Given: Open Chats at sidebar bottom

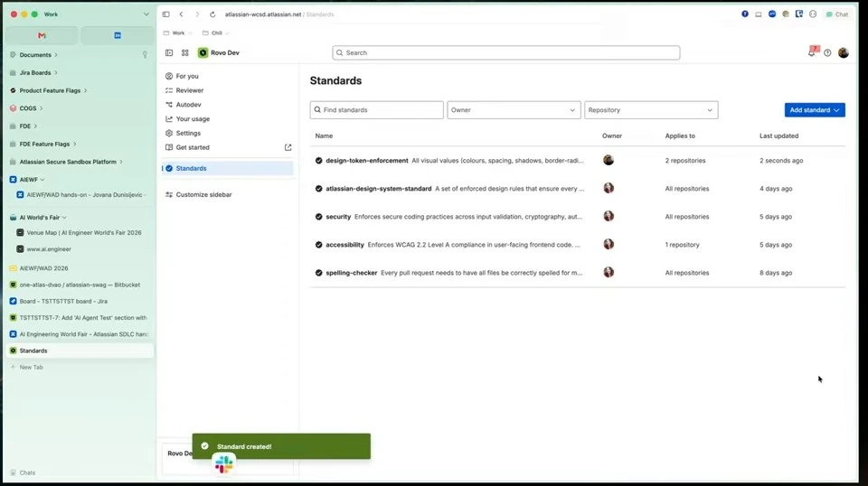Looking at the screenshot, I should tap(23, 472).
